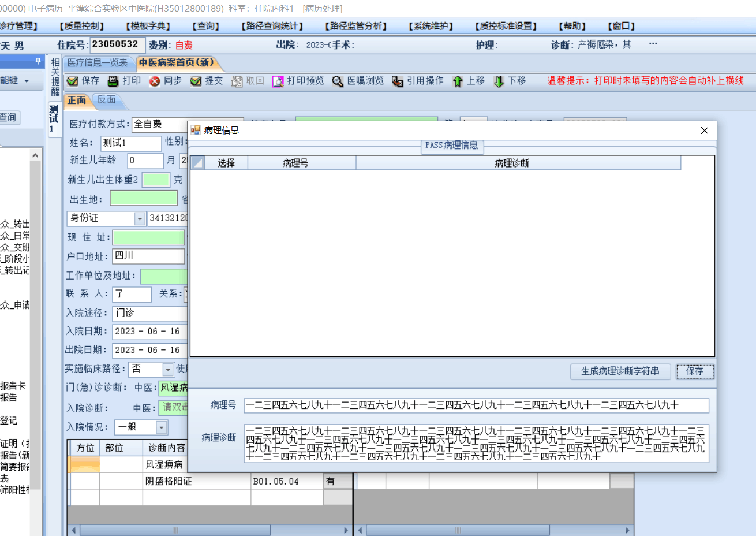The width and height of the screenshot is (756, 536).
Task: Click the green 新生儿出生体重2 field
Action: coord(156,180)
